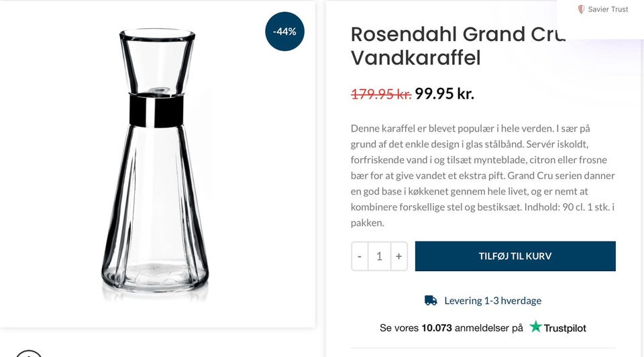Click the 99.95 kr. sale price
This screenshot has height=357, width=644.
coord(444,94)
